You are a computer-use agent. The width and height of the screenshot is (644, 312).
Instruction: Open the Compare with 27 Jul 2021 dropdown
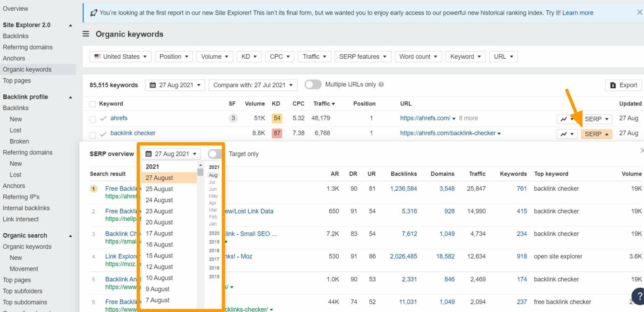coord(253,85)
